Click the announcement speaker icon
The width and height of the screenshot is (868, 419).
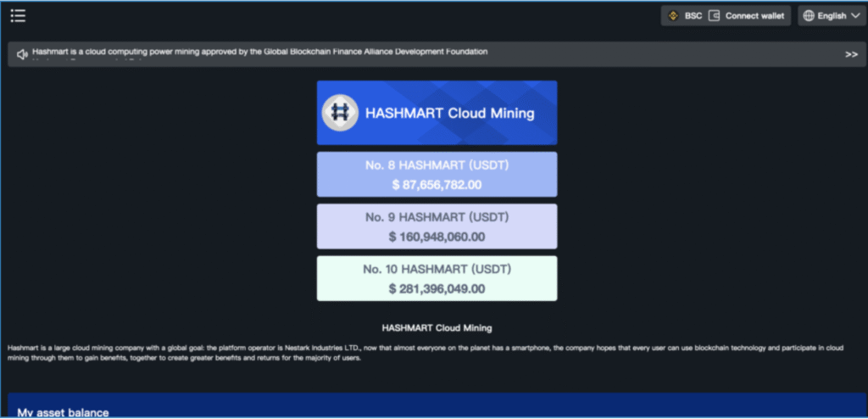tap(22, 54)
